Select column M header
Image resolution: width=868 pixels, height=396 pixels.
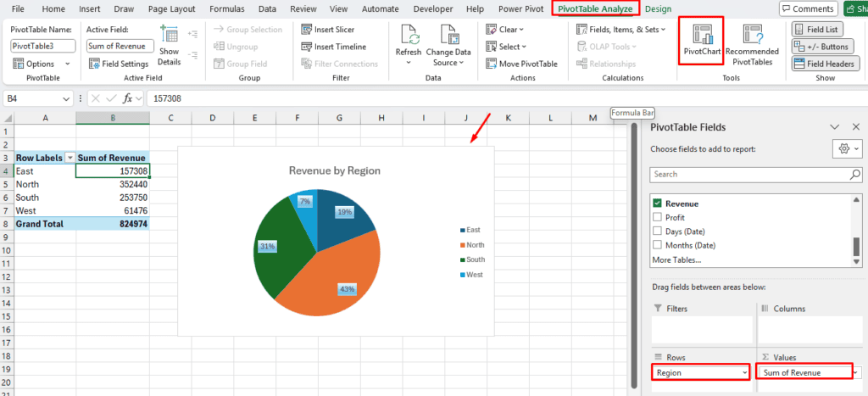tap(593, 117)
